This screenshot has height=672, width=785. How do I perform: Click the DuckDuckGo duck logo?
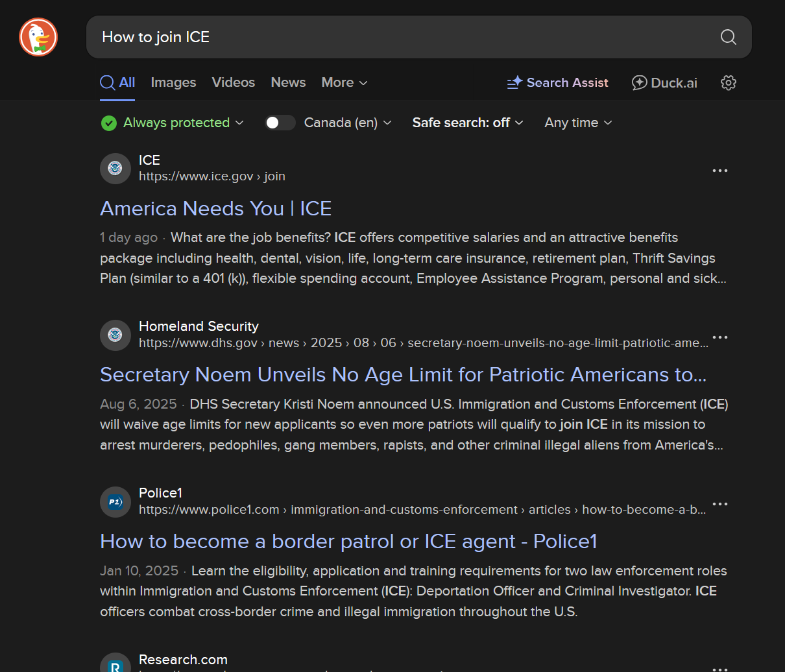[38, 37]
